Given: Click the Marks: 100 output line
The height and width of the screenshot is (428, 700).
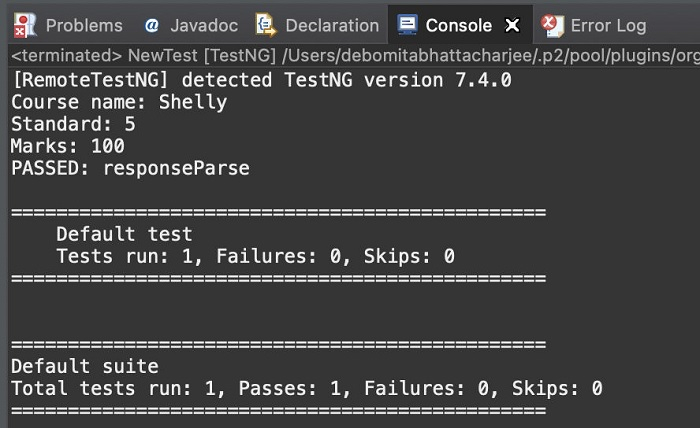Looking at the screenshot, I should click(67, 146).
